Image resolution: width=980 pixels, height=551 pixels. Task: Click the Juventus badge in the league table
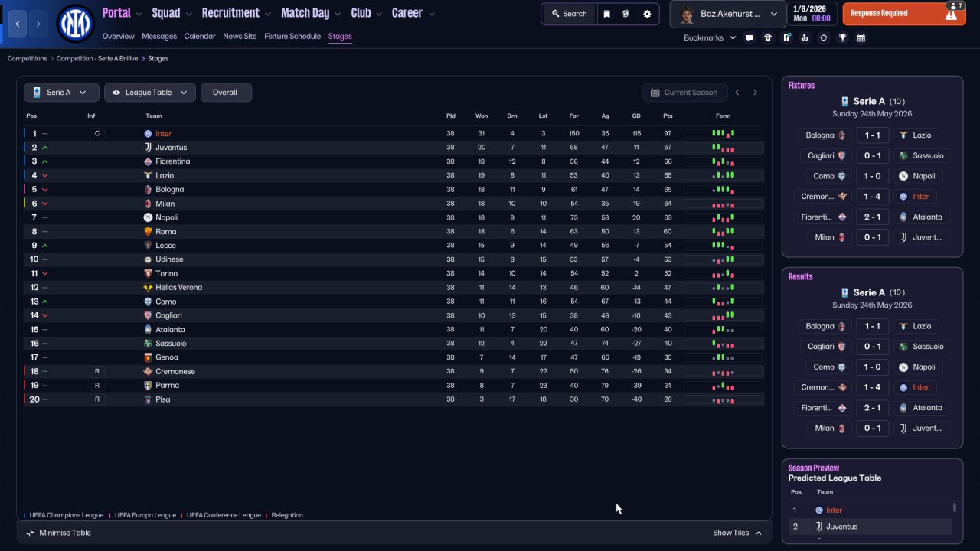coord(148,148)
